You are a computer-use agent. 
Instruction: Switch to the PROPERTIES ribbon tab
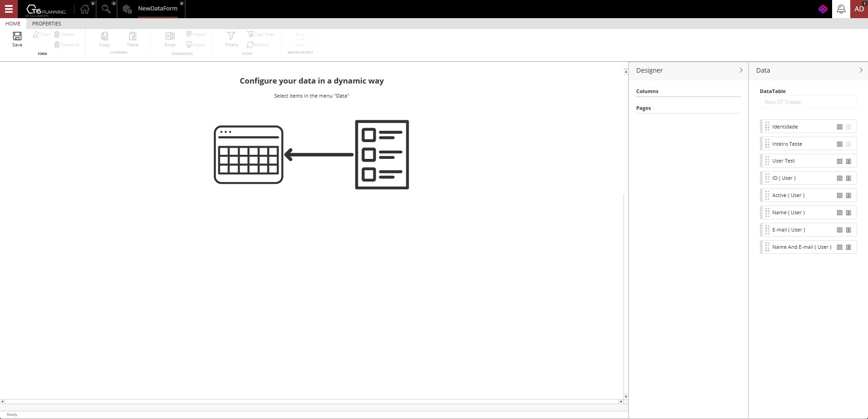[x=46, y=24]
